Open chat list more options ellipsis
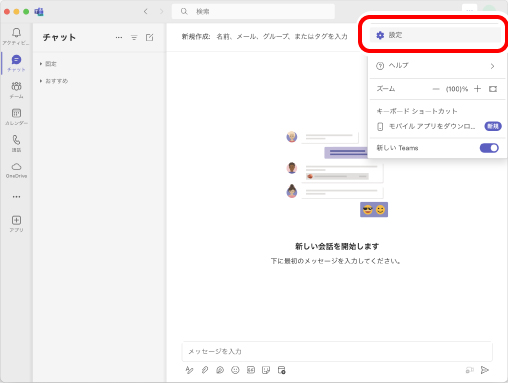Image resolution: width=508 pixels, height=383 pixels. pyautogui.click(x=119, y=37)
